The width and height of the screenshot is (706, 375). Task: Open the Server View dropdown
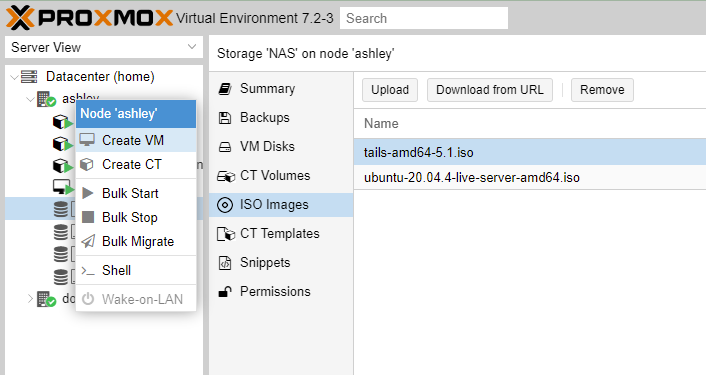click(104, 47)
